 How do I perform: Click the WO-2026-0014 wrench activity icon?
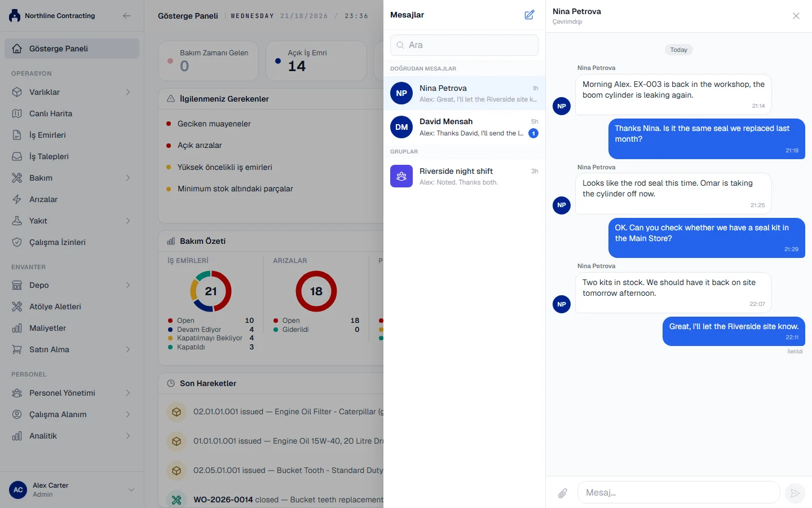(x=176, y=500)
